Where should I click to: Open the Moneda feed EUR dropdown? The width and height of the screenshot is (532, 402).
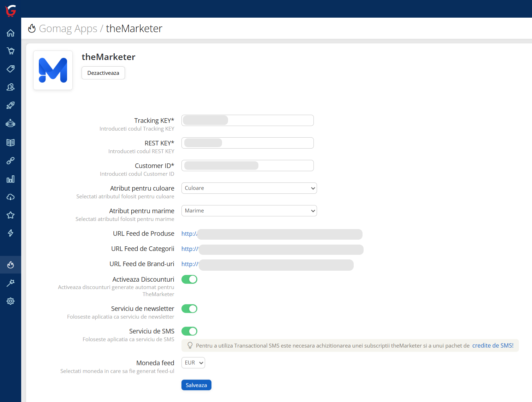tap(193, 363)
